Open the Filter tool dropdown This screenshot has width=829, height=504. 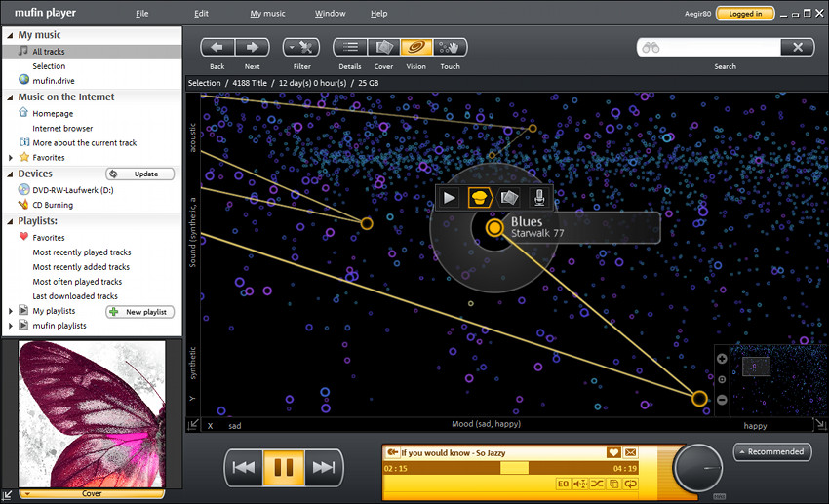coord(300,48)
